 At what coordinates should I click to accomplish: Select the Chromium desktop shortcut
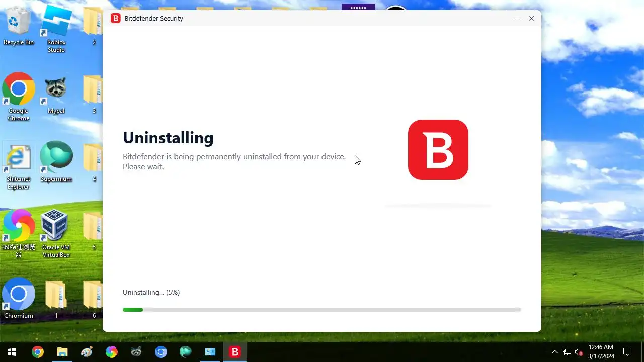pyautogui.click(x=19, y=298)
